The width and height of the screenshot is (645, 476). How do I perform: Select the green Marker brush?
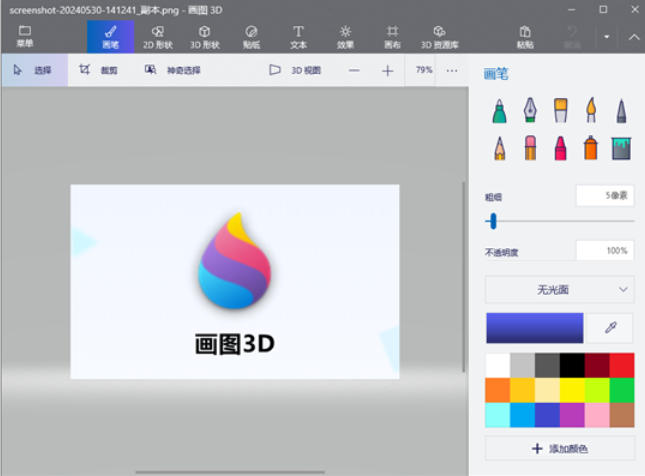point(499,110)
